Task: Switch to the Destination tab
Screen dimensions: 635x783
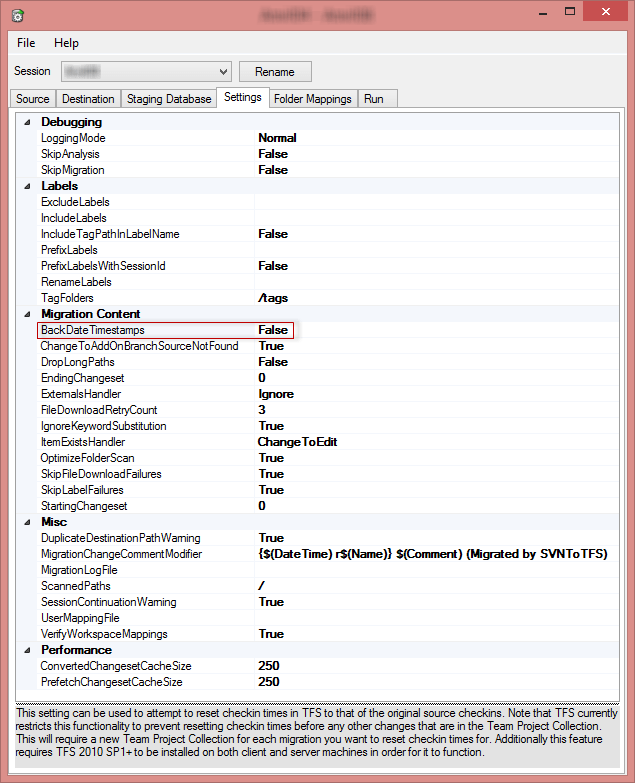Action: tap(88, 99)
